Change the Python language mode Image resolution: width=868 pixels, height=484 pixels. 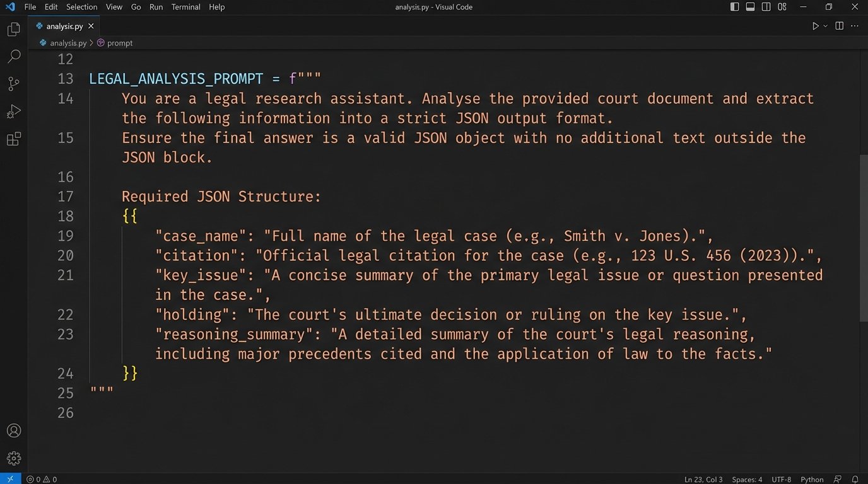click(811, 479)
